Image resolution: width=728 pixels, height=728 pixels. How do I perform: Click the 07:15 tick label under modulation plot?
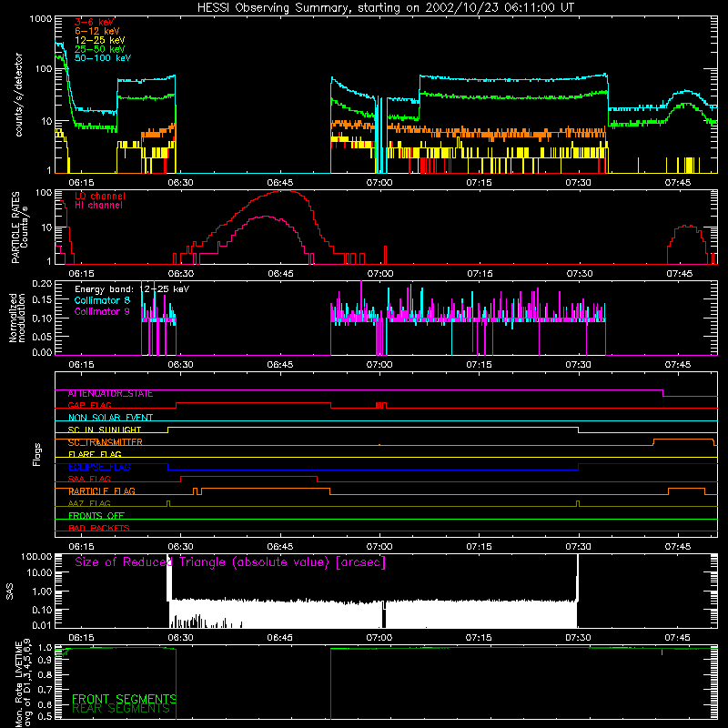[479, 365]
